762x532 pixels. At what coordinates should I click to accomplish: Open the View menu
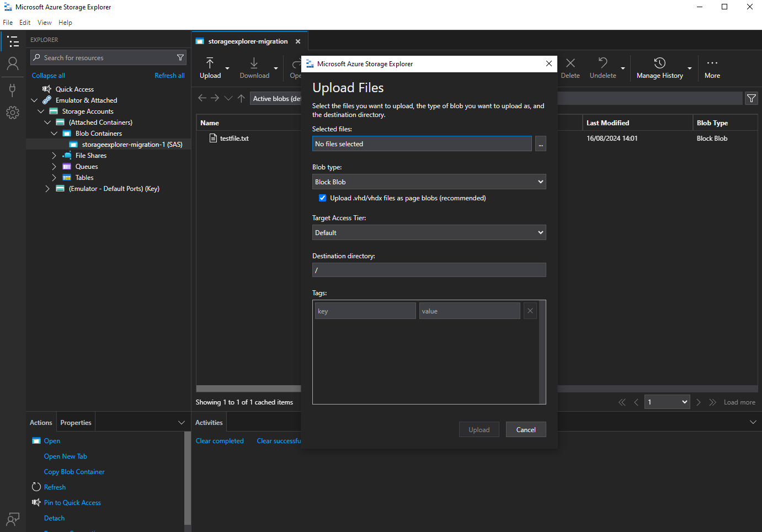click(45, 23)
